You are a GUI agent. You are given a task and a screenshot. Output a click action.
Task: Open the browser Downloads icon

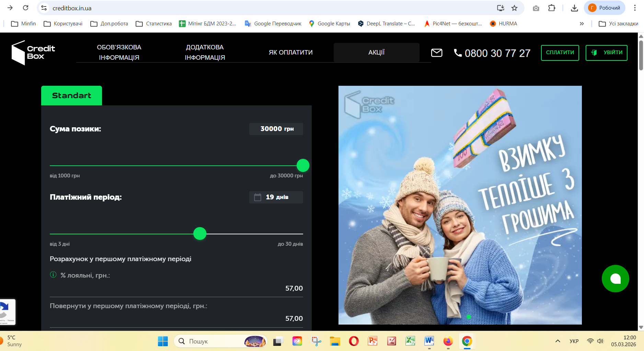pos(574,8)
